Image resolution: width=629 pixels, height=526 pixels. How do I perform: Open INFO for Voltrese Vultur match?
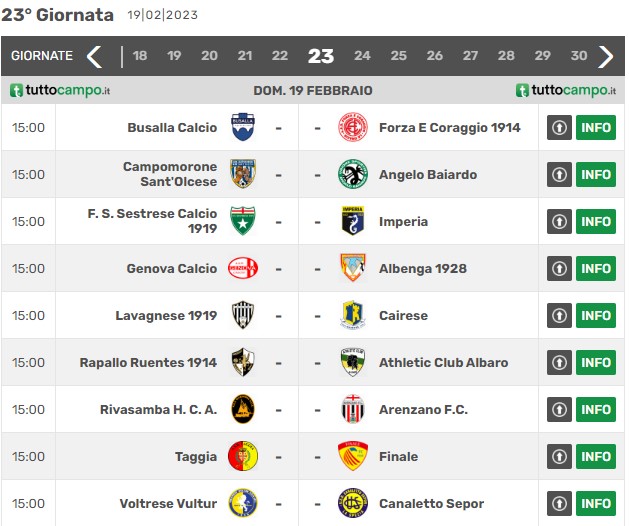596,503
